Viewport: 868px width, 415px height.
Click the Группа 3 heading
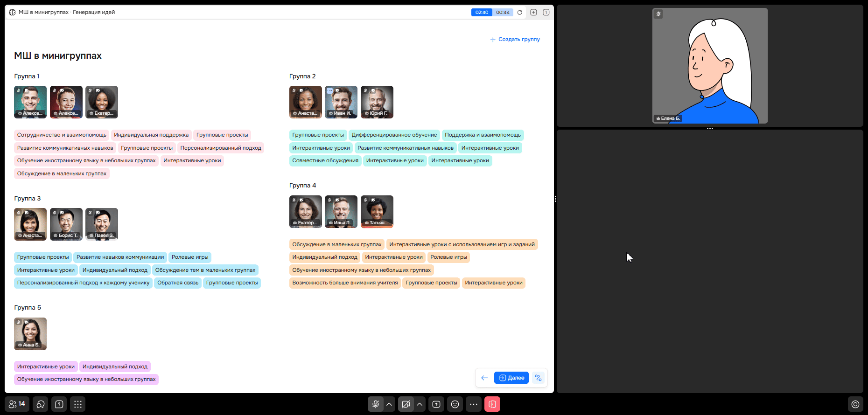28,199
